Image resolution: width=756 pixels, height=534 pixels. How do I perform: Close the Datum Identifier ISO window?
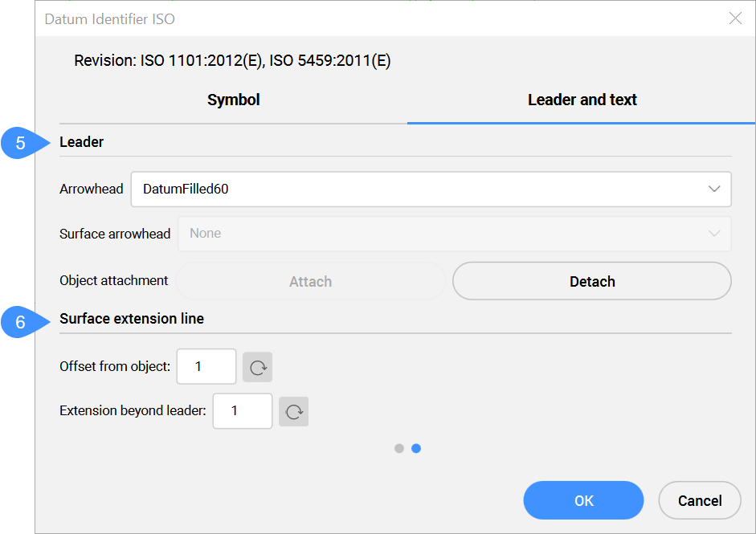click(x=734, y=18)
